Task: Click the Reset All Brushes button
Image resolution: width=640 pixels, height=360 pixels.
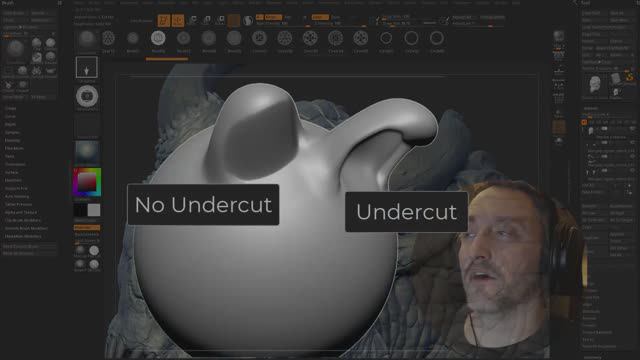Action: 29,253
